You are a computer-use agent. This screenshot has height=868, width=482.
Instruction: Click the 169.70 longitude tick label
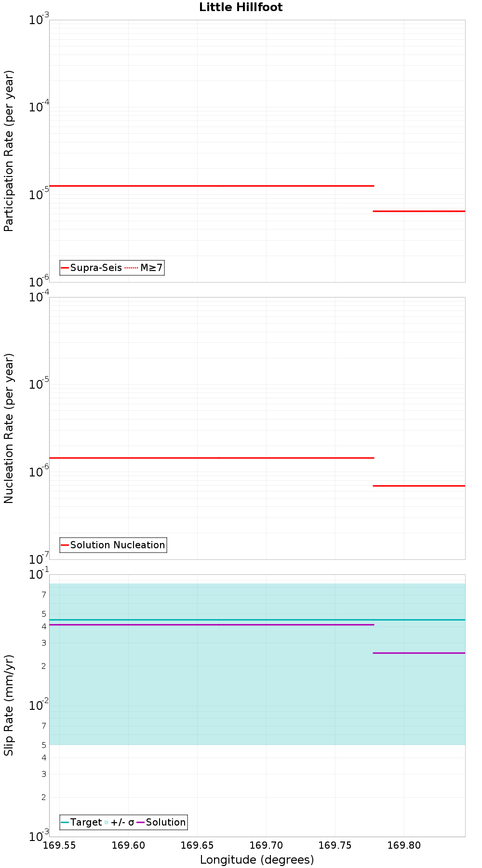(x=266, y=845)
